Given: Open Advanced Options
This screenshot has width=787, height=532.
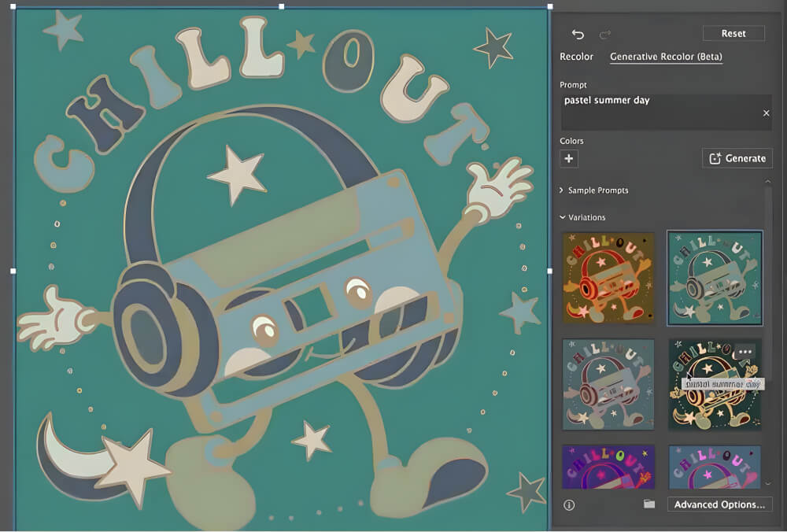Looking at the screenshot, I should (x=719, y=504).
